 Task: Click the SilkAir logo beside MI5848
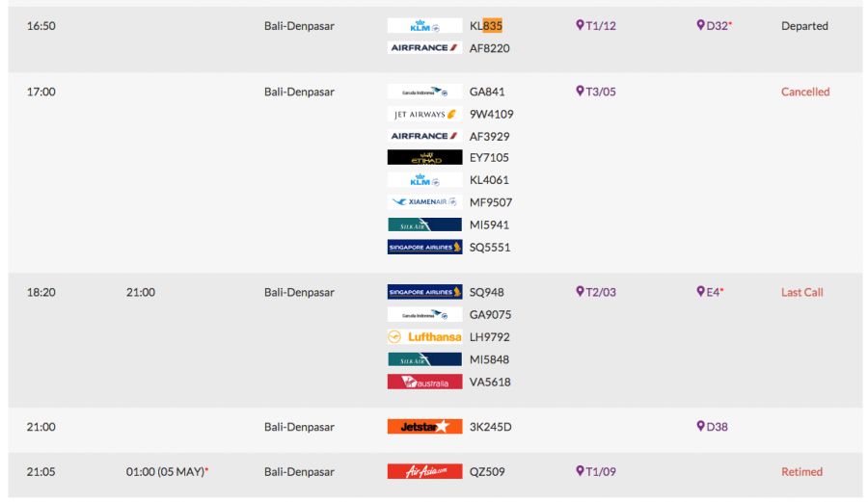[424, 359]
